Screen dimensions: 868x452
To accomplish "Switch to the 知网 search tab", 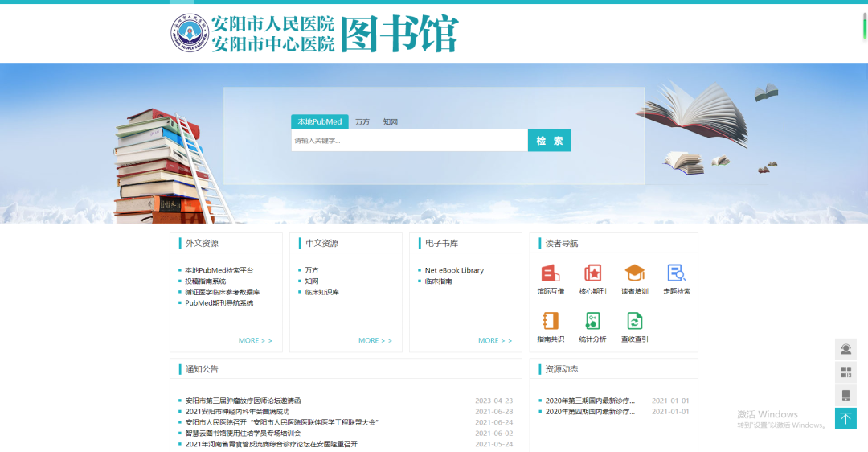I will [390, 122].
